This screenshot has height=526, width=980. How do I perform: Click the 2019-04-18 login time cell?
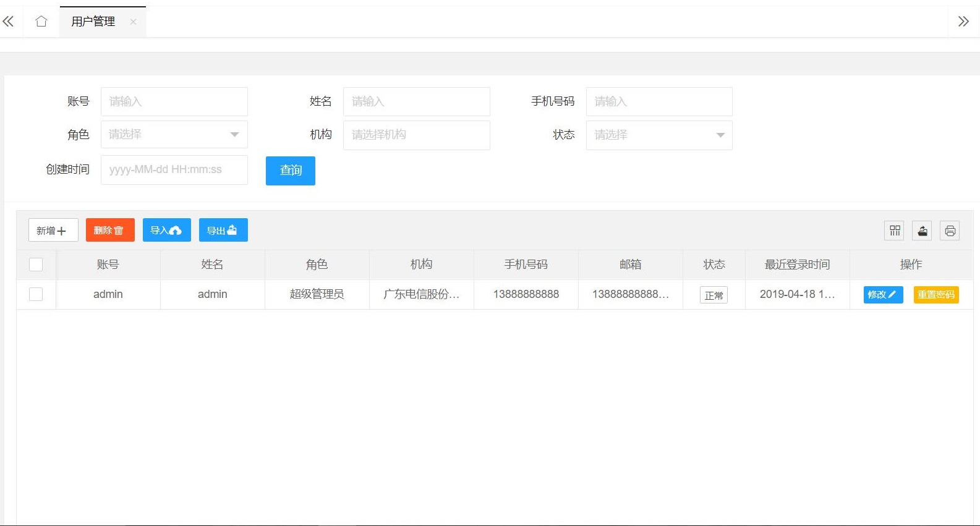(798, 294)
